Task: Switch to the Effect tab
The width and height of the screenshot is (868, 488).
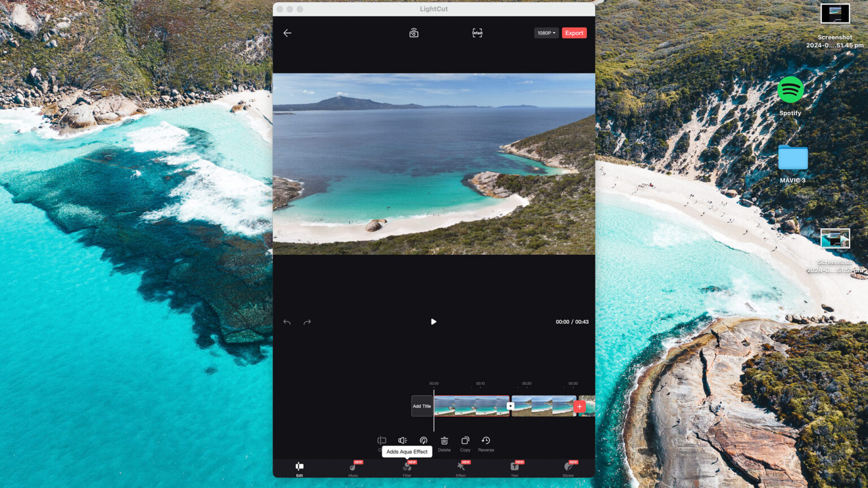Action: click(x=461, y=468)
